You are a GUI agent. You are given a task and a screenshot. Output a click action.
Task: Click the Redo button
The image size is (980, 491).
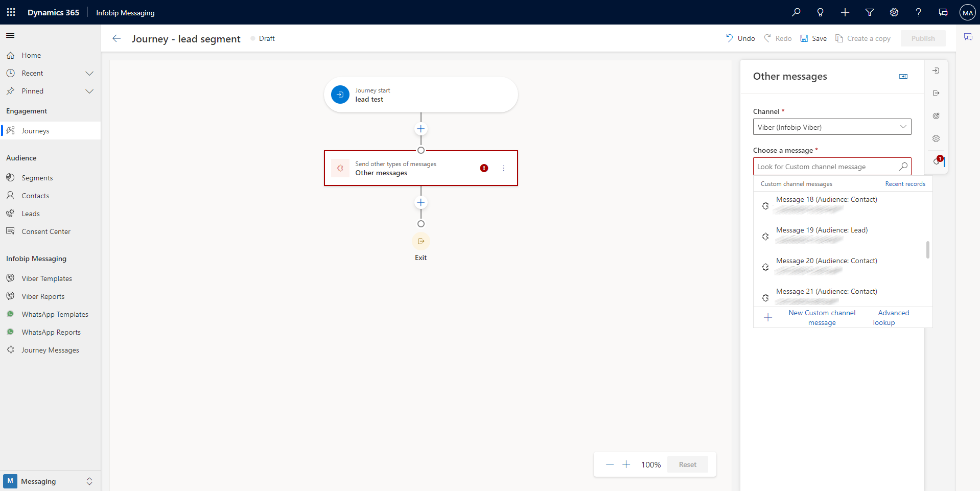(778, 38)
